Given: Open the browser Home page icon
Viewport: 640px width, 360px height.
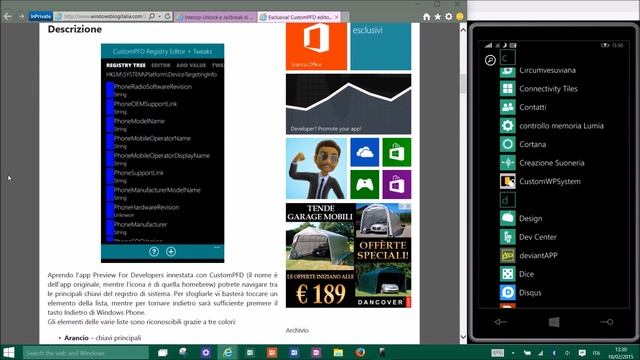Looking at the screenshot, I should pos(427,17).
